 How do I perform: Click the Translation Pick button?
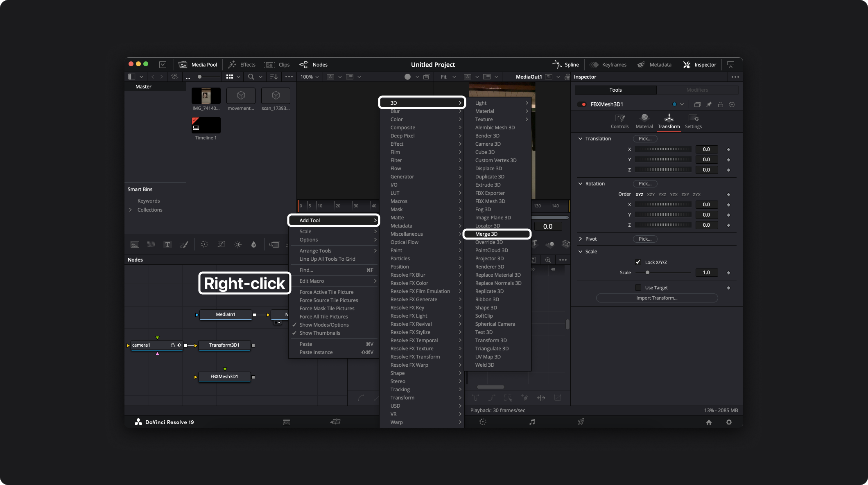point(645,139)
